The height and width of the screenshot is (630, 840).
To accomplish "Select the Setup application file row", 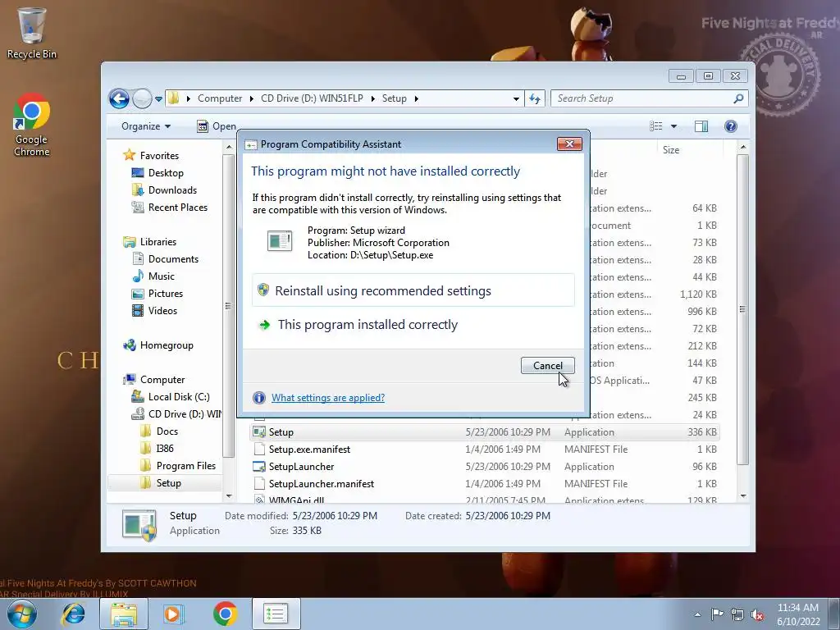I will [x=485, y=432].
